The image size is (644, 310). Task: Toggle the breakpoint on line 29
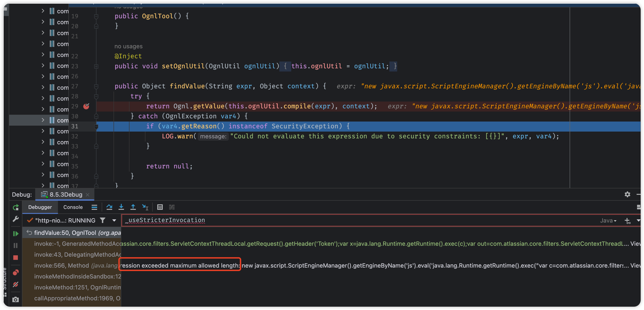coord(86,106)
